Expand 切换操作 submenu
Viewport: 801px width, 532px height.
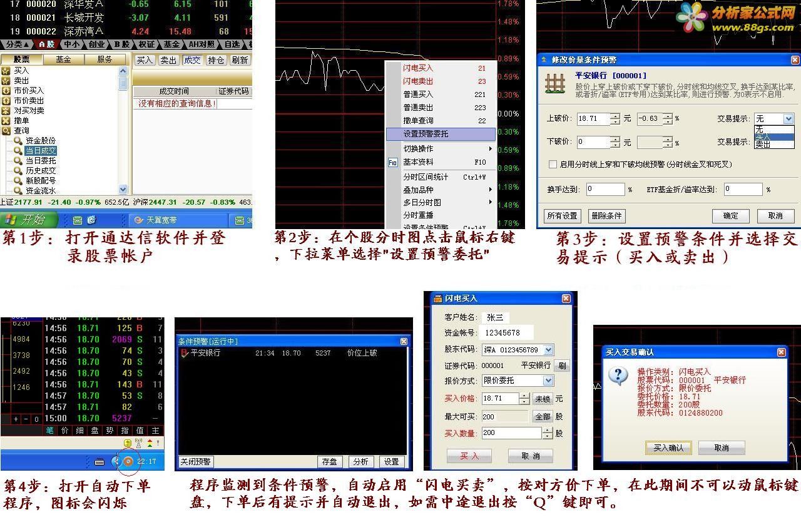[x=442, y=149]
